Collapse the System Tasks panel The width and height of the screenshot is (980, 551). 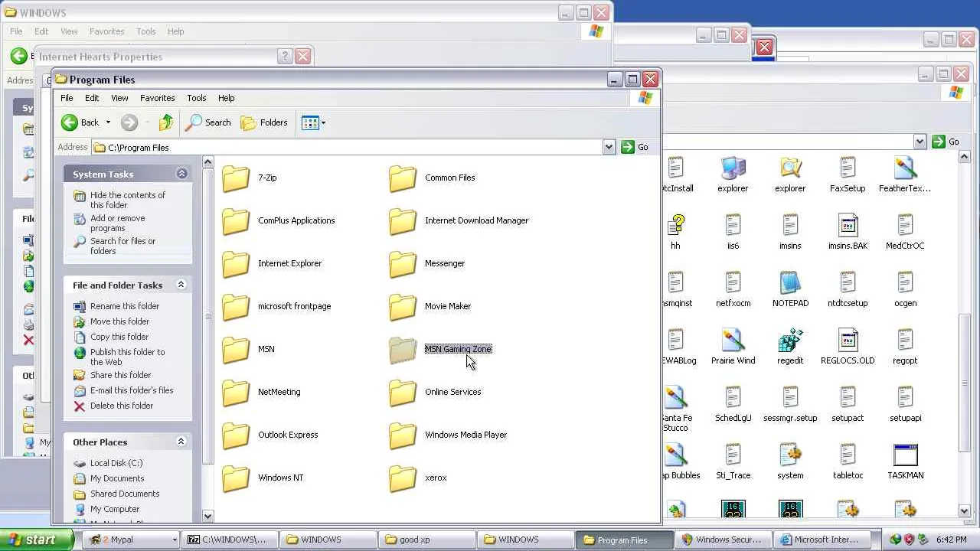[181, 174]
